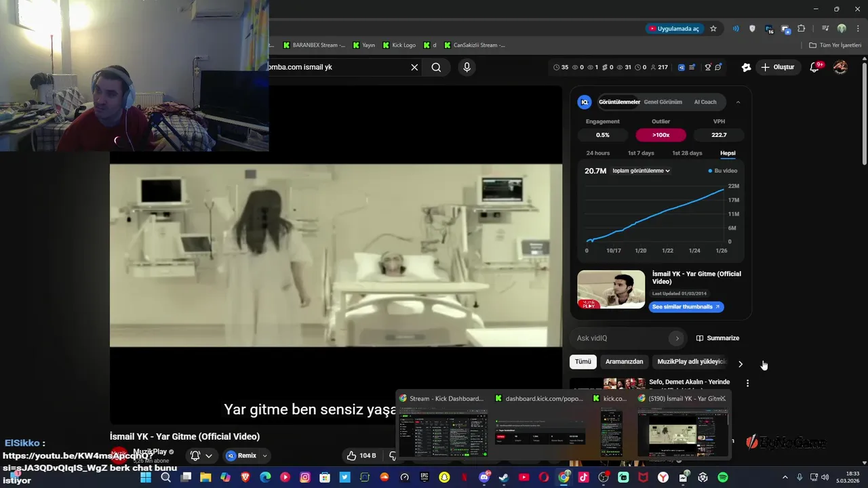Open the AI Coach tab
The image size is (868, 488).
coord(705,102)
